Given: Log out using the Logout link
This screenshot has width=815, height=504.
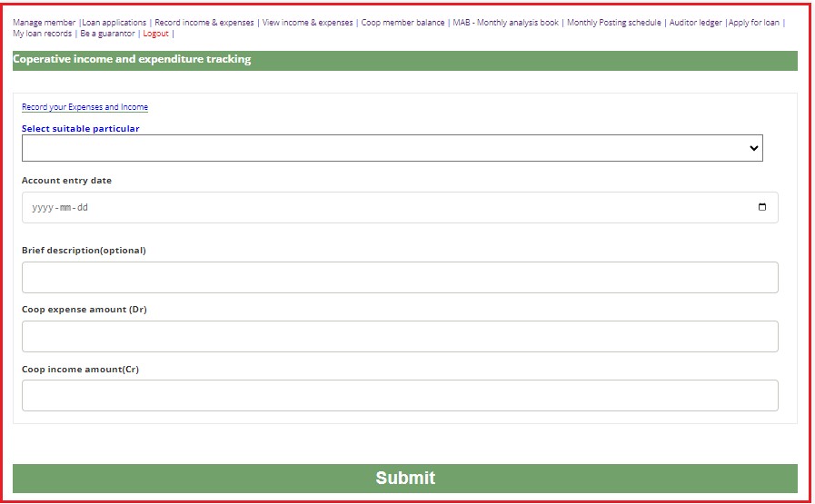Looking at the screenshot, I should 155,34.
